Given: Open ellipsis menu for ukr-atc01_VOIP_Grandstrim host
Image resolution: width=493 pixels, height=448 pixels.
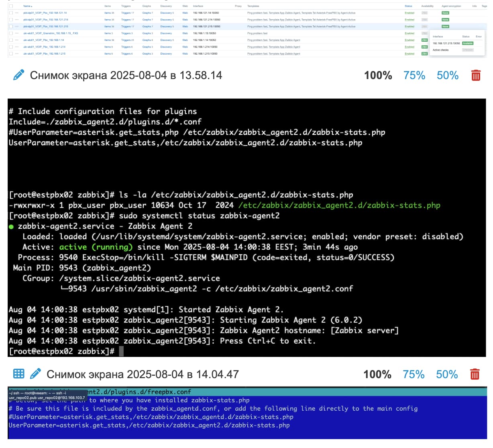Looking at the screenshot, I should 16,33.
